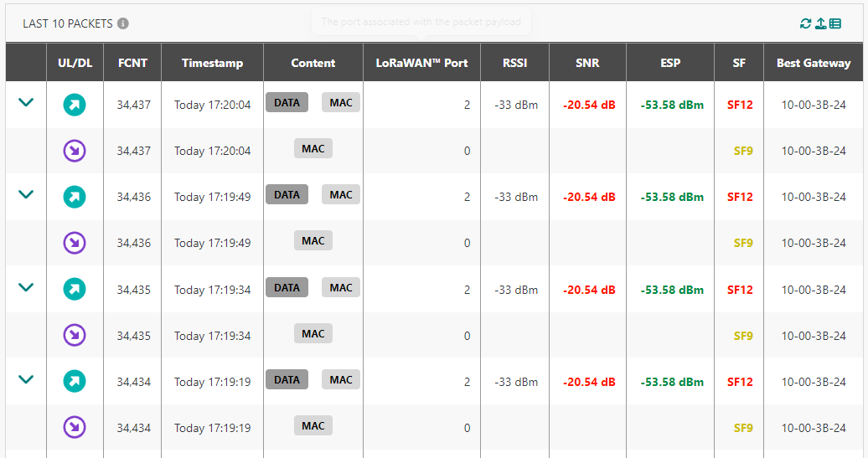The width and height of the screenshot is (868, 458).
Task: Click uplink arrow icon for FCNT 34,437
Action: (x=75, y=105)
